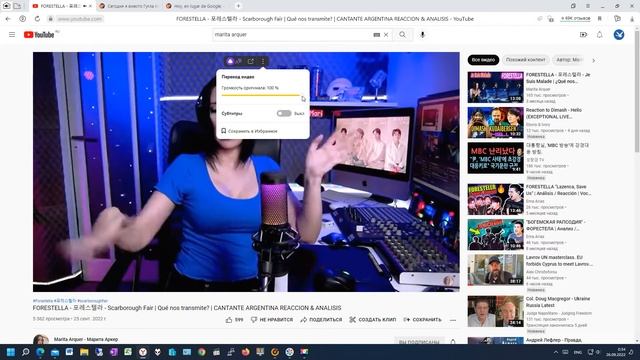Show hidden system tray icons chevron
Viewport: 640px width, 360px height.
click(556, 352)
